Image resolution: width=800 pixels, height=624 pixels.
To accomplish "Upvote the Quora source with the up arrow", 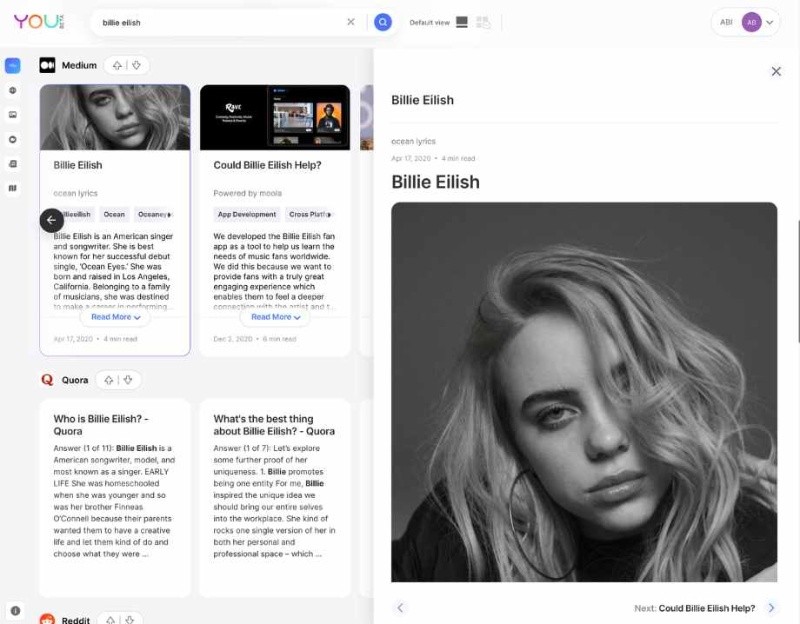I will click(x=108, y=380).
